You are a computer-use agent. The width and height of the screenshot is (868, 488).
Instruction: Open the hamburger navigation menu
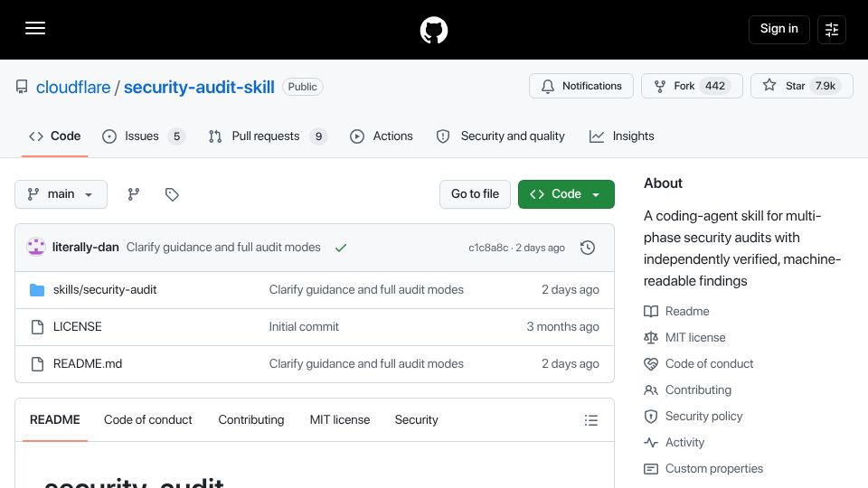[35, 28]
